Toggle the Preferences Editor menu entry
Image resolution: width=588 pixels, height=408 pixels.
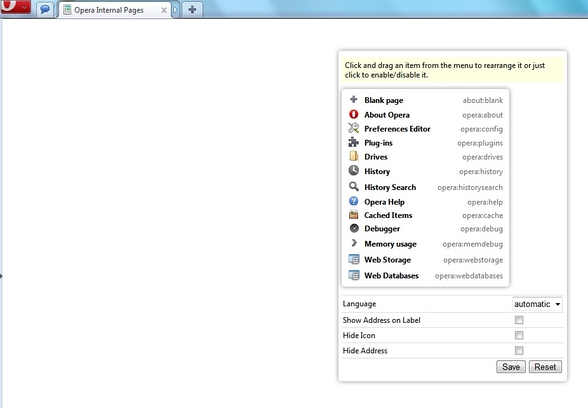tap(425, 129)
